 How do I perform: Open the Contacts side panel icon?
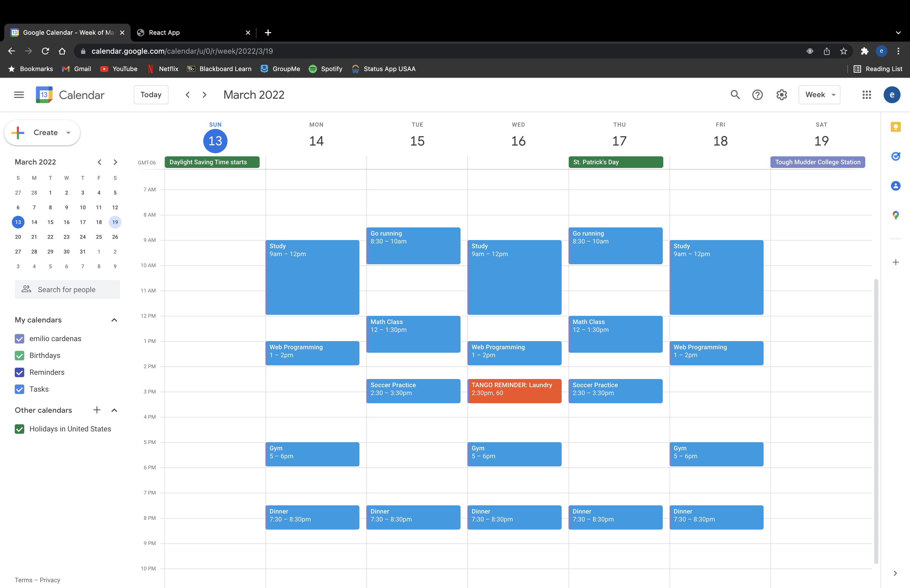coord(896,186)
